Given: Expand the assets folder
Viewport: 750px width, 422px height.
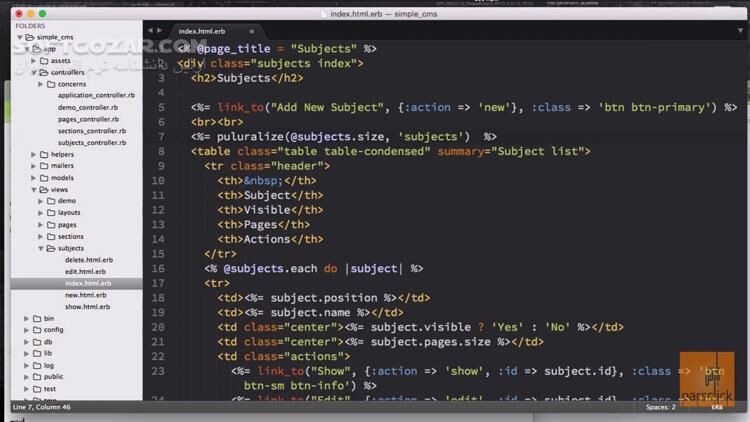Looking at the screenshot, I should coord(33,61).
